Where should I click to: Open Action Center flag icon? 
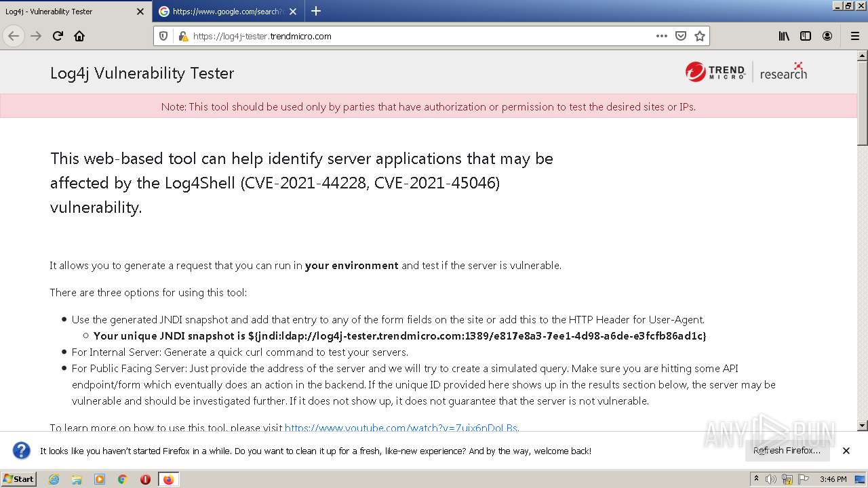click(803, 479)
